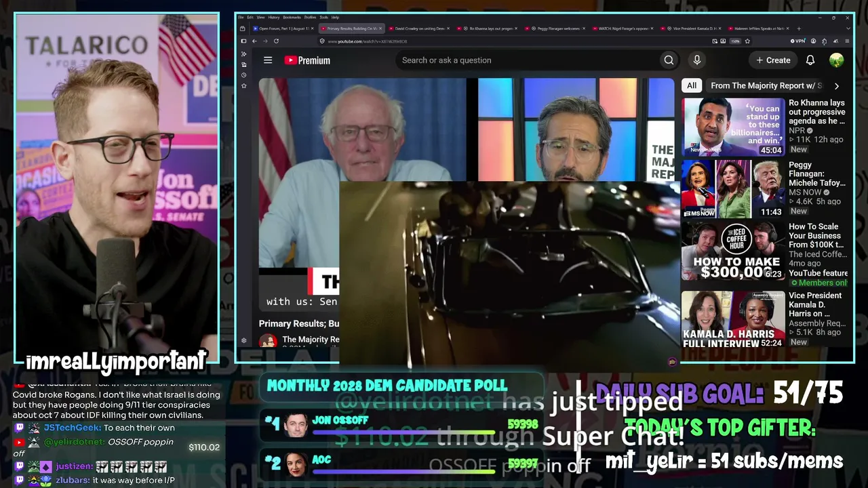This screenshot has height=488, width=868.
Task: Open the Kamala D. Harris interview thumbnail
Action: 733,320
